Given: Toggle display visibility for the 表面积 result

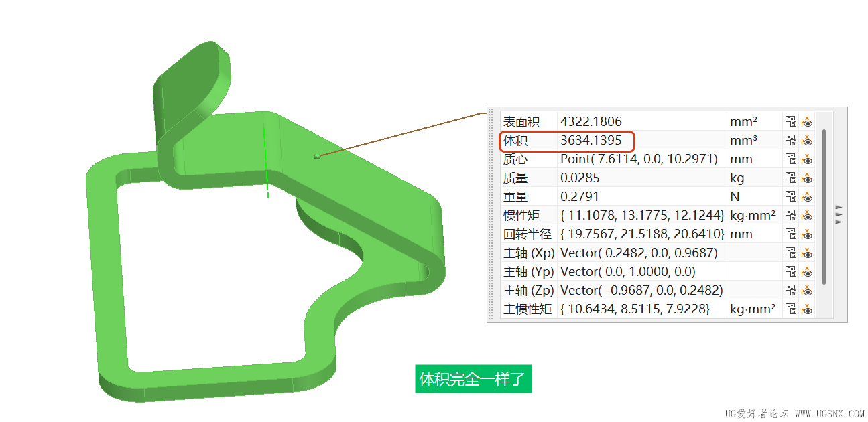Looking at the screenshot, I should [808, 121].
